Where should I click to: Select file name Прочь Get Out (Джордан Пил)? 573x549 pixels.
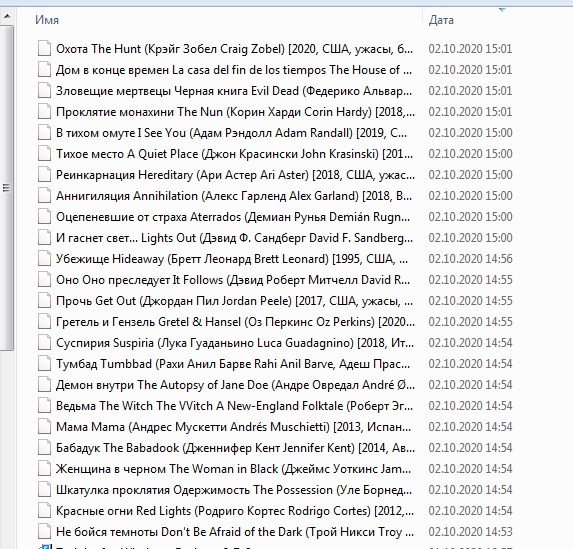[234, 301]
